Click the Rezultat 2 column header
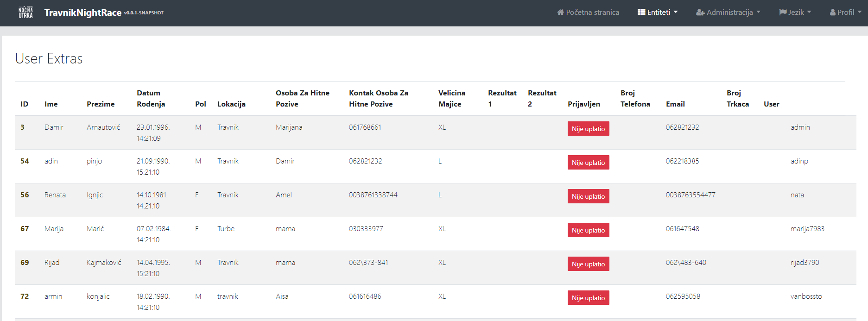 (x=542, y=99)
